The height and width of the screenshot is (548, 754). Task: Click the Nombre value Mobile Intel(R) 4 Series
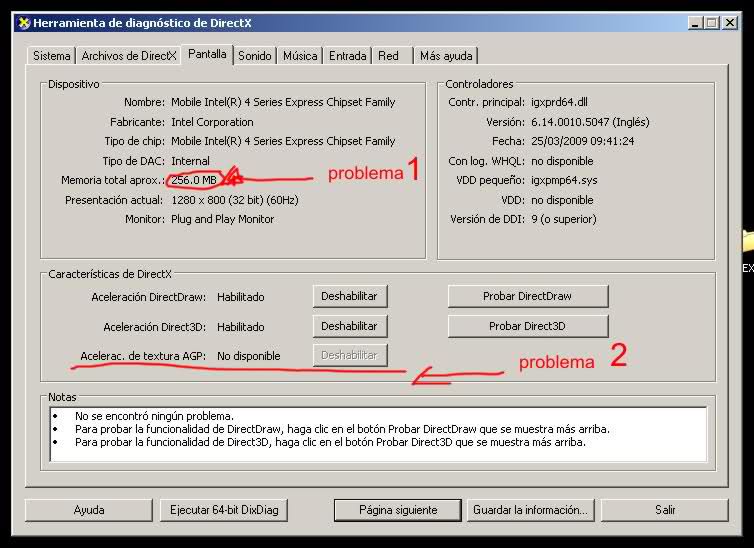point(283,102)
